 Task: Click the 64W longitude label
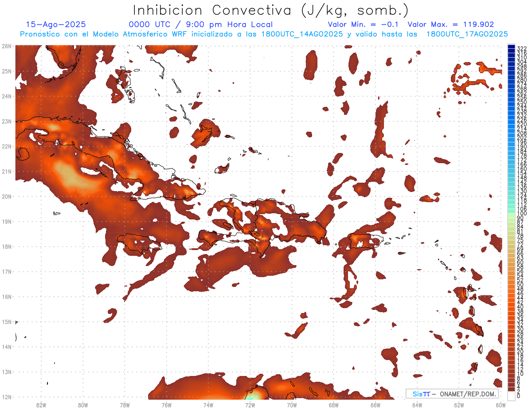417,405
